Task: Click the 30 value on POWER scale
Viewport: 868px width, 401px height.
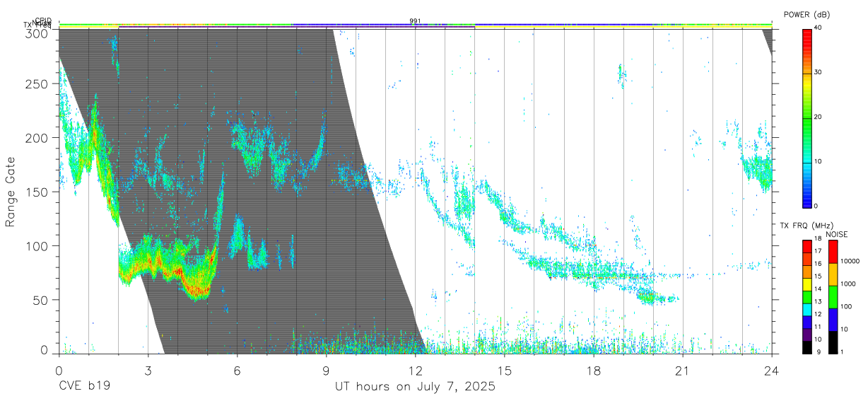Action: 819,73
